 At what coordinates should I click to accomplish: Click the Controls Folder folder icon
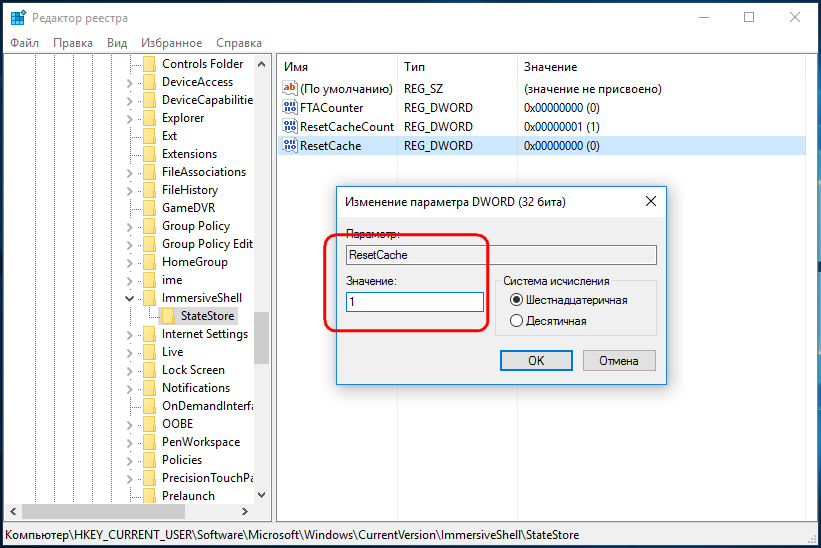(149, 64)
